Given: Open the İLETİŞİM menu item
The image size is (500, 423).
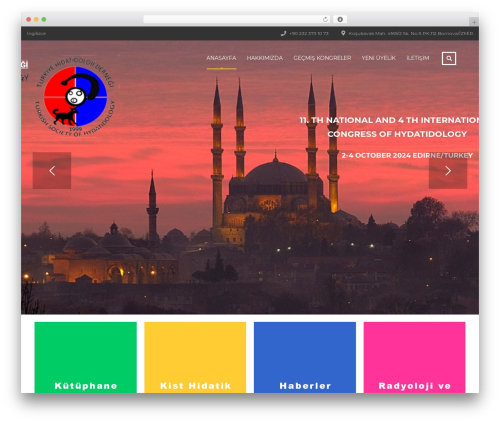Looking at the screenshot, I should pos(418,58).
